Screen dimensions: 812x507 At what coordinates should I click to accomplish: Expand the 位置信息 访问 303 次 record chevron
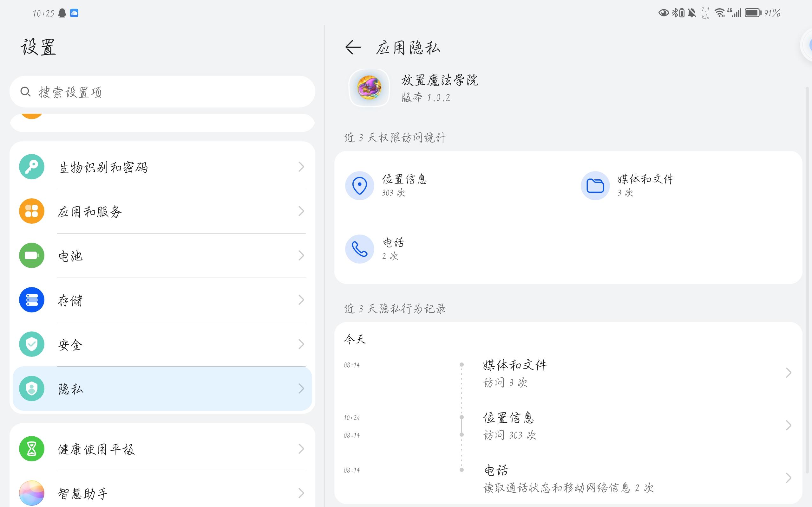pyautogui.click(x=788, y=426)
